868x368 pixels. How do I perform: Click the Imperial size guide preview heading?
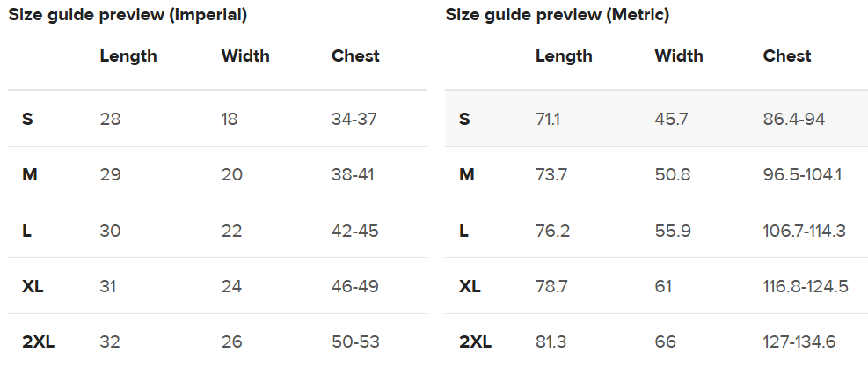point(128,15)
